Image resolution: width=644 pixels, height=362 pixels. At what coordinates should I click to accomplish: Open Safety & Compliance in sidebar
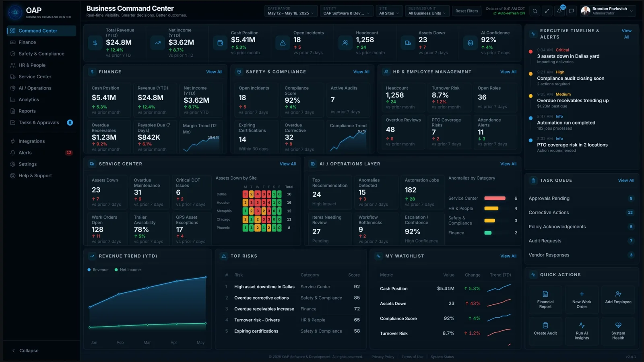(x=41, y=54)
